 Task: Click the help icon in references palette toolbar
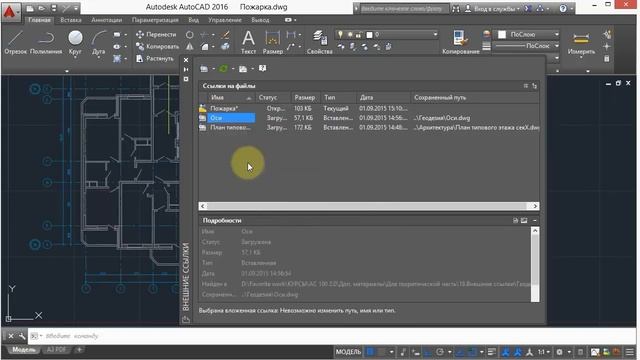click(x=262, y=68)
